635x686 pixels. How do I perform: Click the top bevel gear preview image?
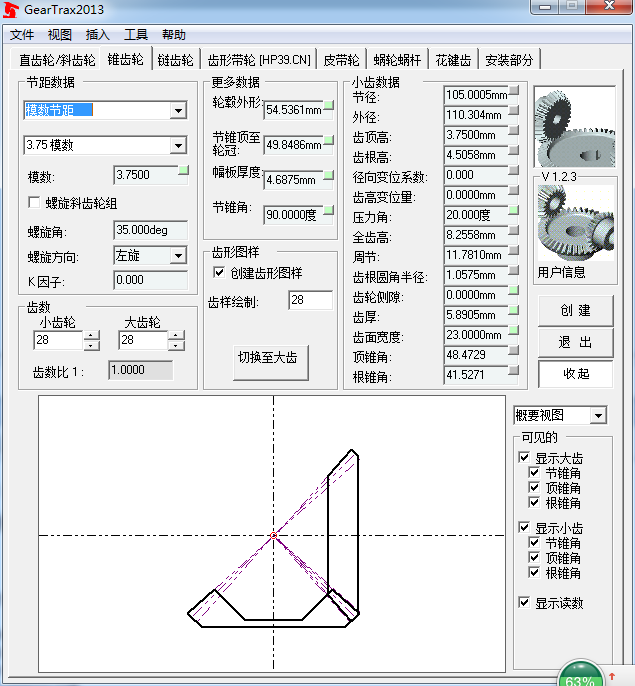(575, 127)
